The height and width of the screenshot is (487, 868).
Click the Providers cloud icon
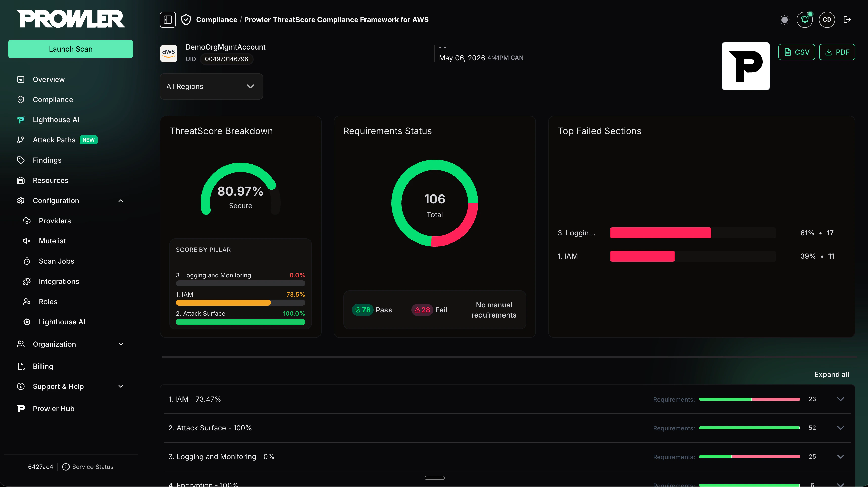27,221
